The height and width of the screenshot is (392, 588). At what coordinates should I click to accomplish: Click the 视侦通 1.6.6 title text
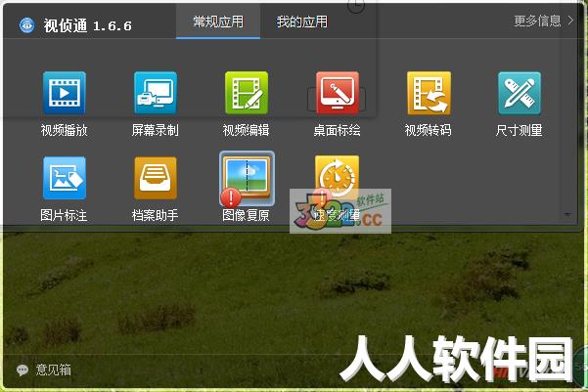coord(88,25)
